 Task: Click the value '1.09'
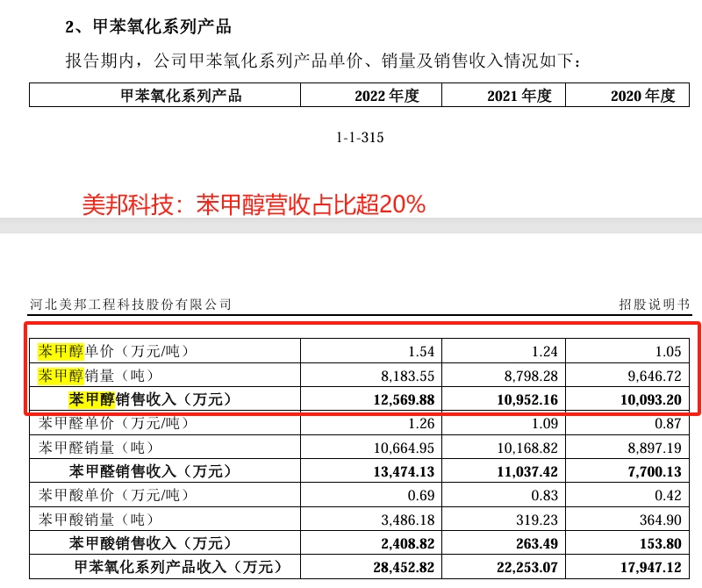tap(545, 424)
